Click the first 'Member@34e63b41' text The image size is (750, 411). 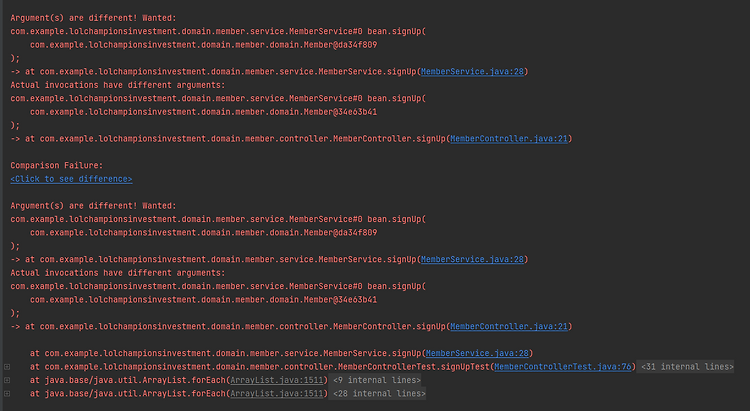pyautogui.click(x=343, y=112)
